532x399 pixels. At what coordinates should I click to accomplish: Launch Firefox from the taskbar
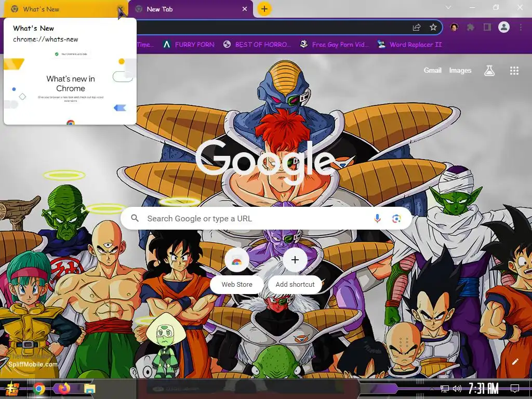64,388
